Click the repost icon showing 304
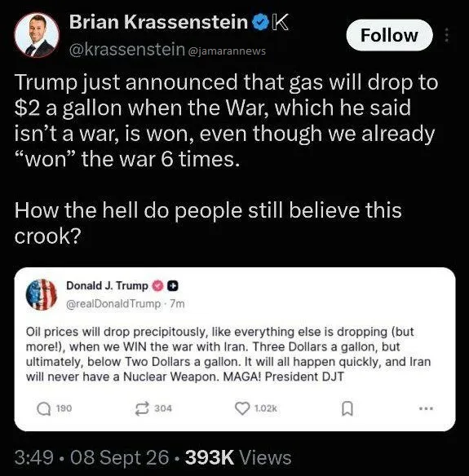Image resolution: width=469 pixels, height=476 pixels. coord(142,408)
